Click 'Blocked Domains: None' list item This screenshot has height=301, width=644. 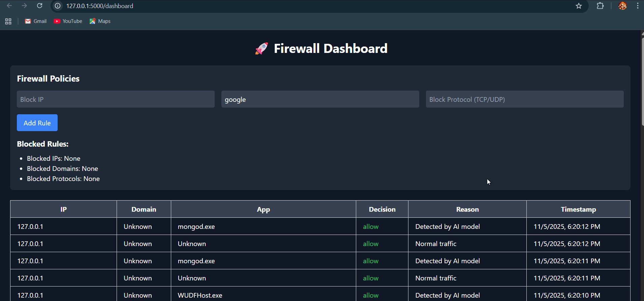pos(62,169)
